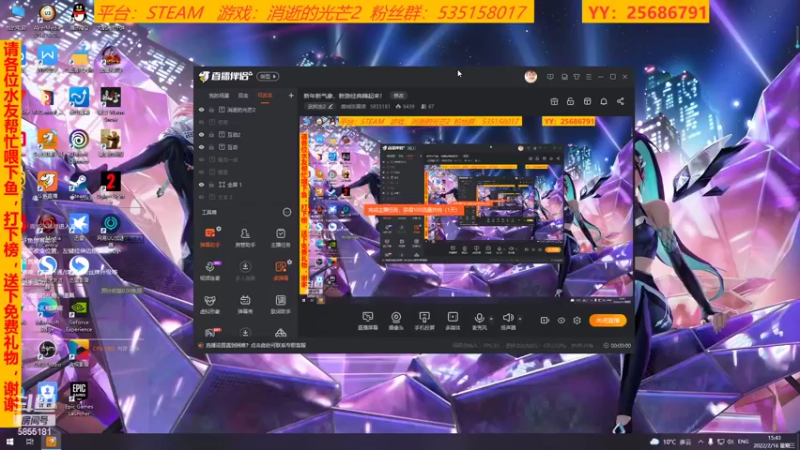Click the Lego-brick-shaped tool in bottom toolbox row

(280, 333)
